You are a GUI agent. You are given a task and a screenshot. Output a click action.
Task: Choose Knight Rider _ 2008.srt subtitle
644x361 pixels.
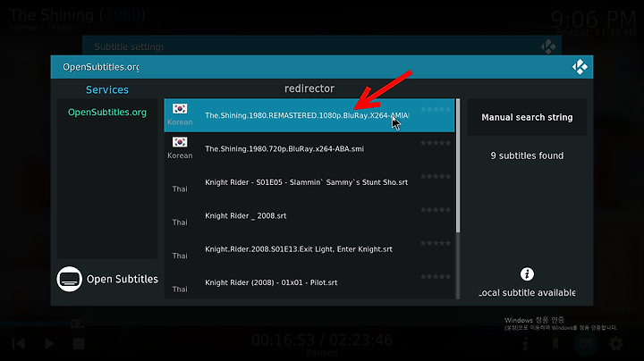click(309, 215)
